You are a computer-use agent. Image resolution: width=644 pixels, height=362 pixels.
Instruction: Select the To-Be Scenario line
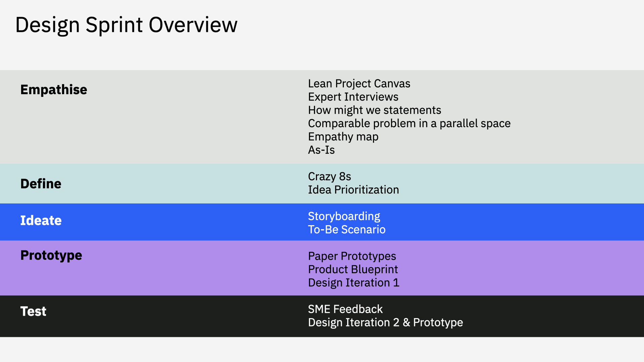(x=347, y=230)
